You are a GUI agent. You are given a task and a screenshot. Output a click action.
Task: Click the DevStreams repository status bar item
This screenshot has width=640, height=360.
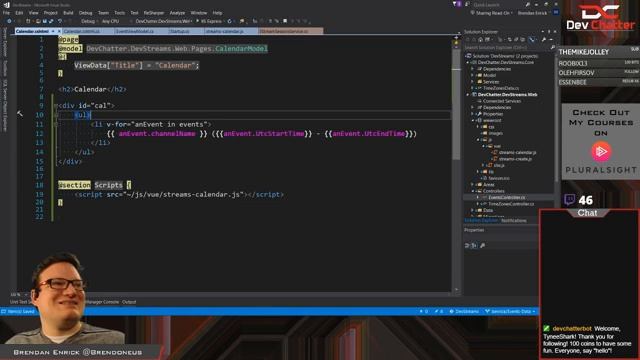tap(464, 311)
